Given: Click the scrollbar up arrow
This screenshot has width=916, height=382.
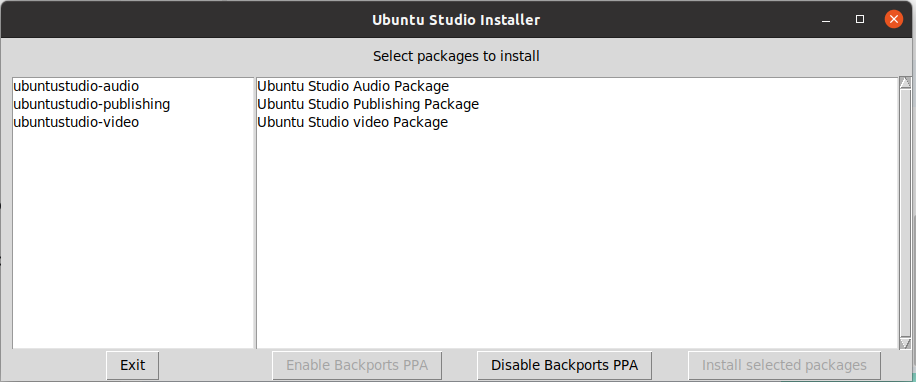Looking at the screenshot, I should tap(905, 84).
